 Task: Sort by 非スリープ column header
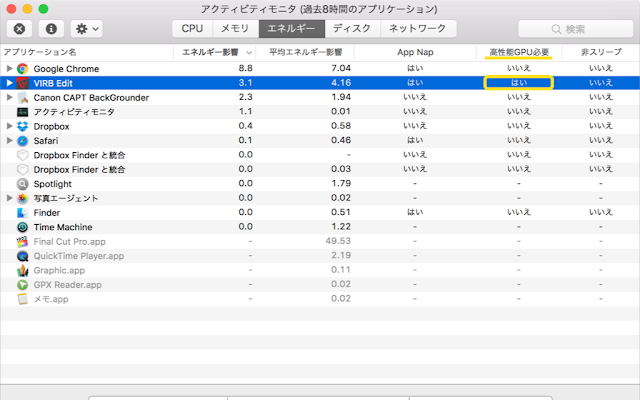(601, 52)
